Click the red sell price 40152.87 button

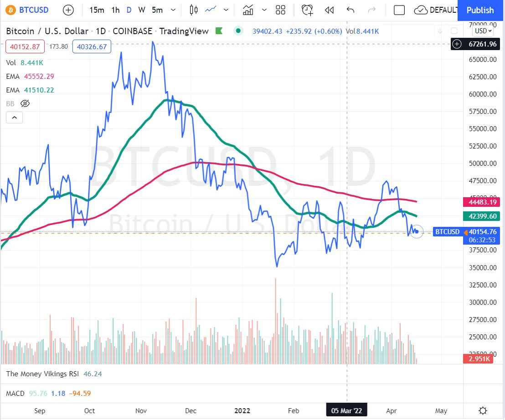tap(25, 46)
